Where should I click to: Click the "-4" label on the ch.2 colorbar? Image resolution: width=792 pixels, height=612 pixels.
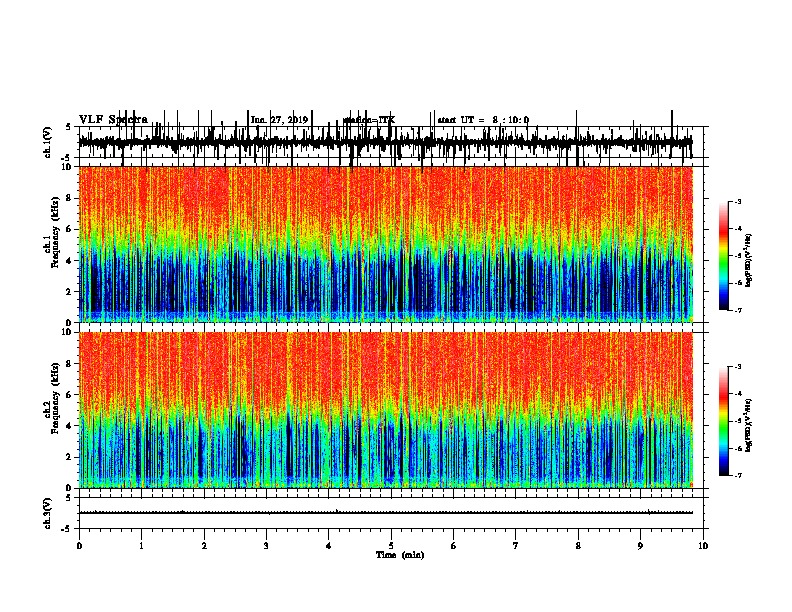(x=737, y=394)
